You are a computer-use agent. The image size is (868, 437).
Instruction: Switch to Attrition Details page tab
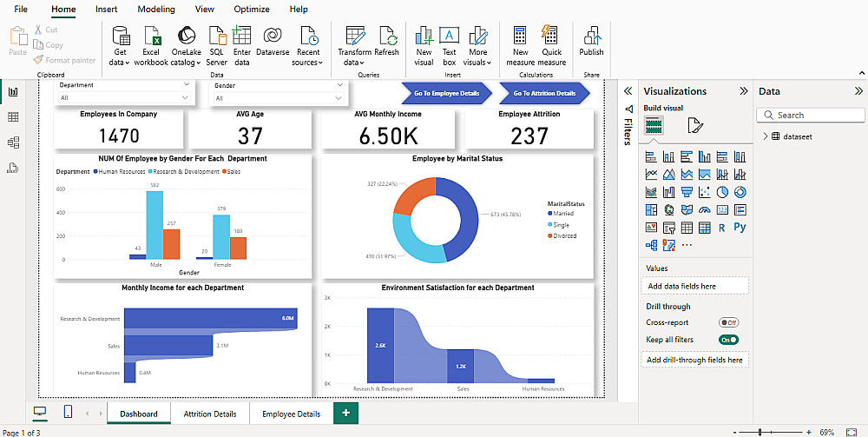[210, 414]
